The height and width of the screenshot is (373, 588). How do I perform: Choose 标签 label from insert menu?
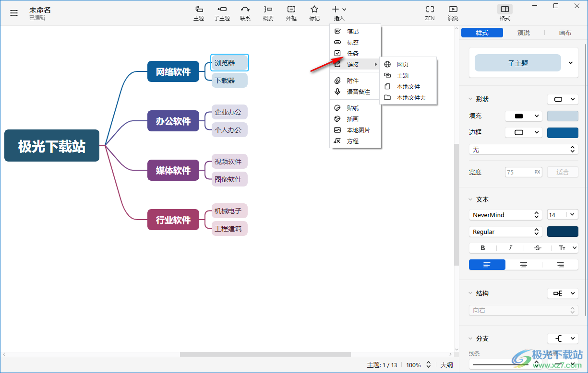[x=356, y=42]
